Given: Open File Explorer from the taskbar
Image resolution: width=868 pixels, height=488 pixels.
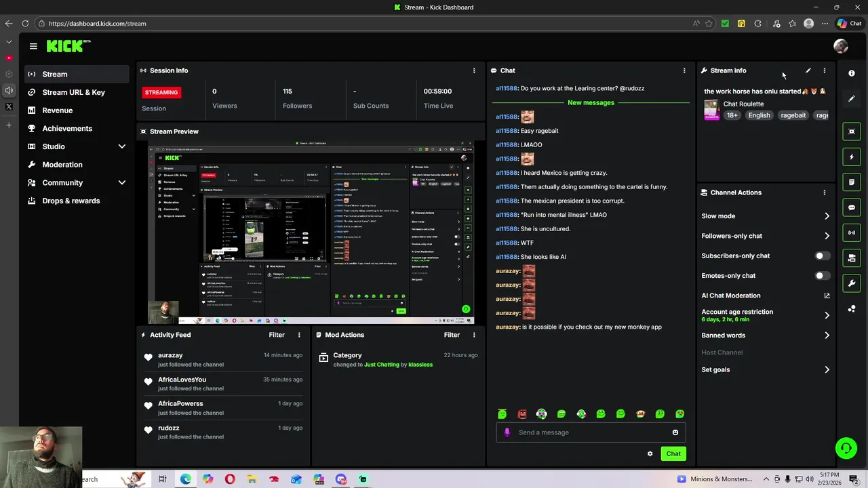Looking at the screenshot, I should [252, 479].
